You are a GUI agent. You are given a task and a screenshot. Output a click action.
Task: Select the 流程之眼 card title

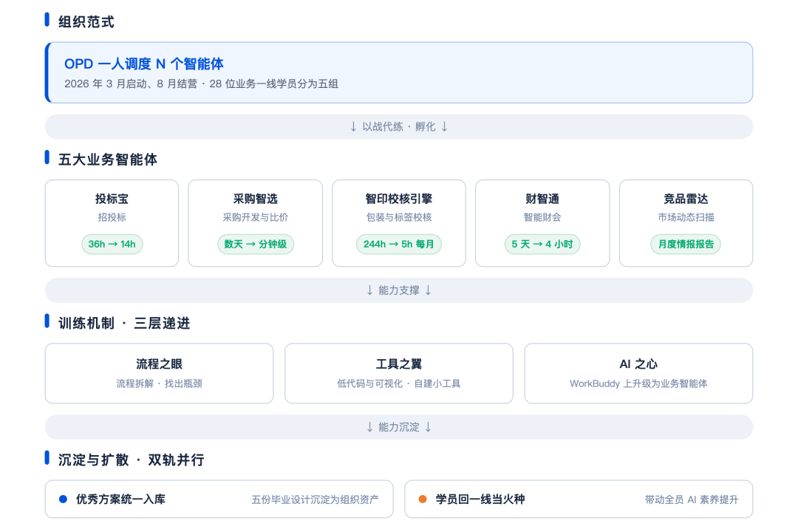pos(159,364)
